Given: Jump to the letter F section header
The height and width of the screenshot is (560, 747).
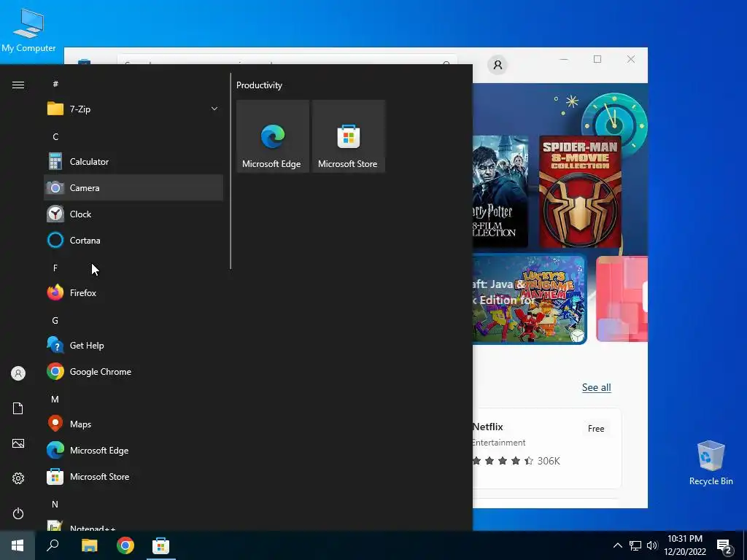Looking at the screenshot, I should pos(55,268).
